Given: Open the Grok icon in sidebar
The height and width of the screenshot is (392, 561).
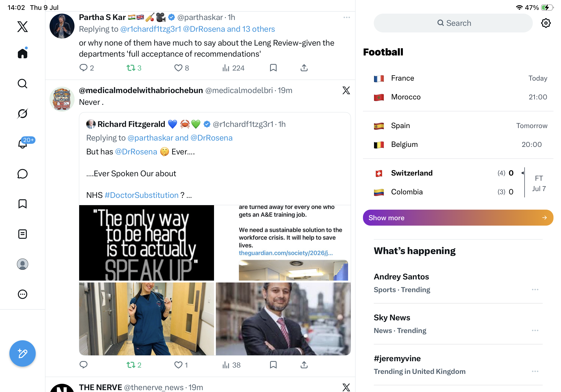Looking at the screenshot, I should pos(23,114).
